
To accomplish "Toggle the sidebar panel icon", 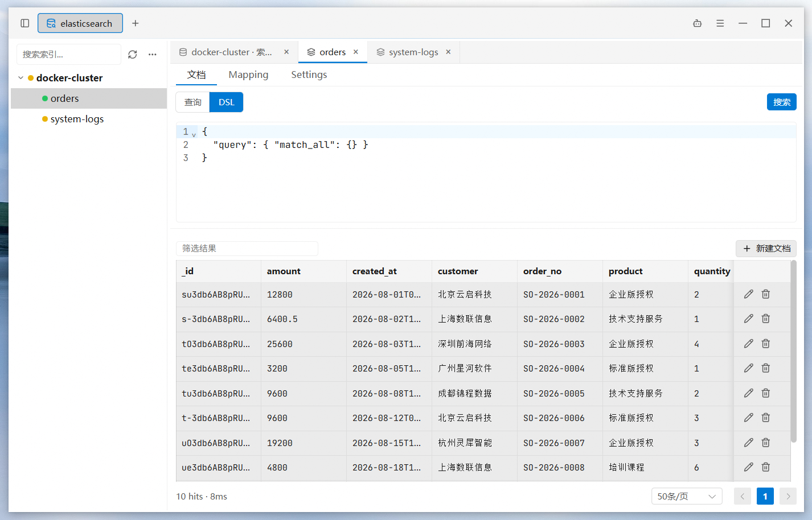I will [25, 23].
